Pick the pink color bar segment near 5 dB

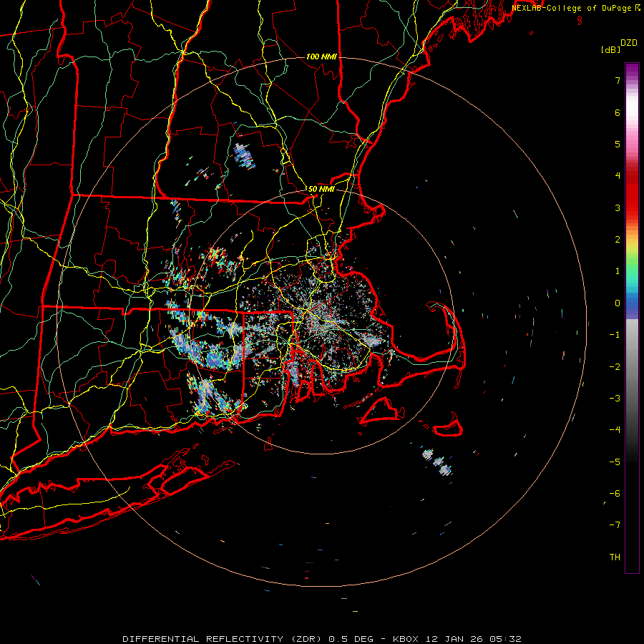pyautogui.click(x=632, y=144)
